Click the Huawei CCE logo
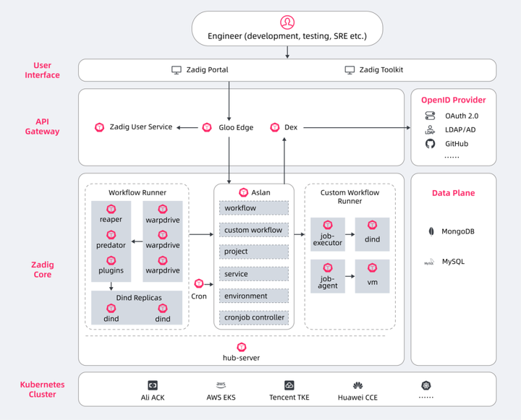The image size is (521, 420). pyautogui.click(x=357, y=385)
